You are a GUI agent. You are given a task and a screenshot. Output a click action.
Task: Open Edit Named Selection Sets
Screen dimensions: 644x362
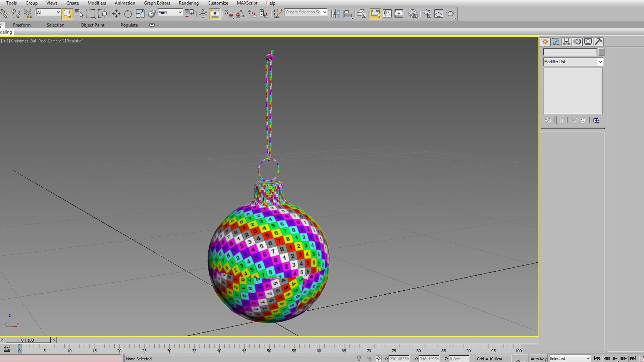click(278, 14)
